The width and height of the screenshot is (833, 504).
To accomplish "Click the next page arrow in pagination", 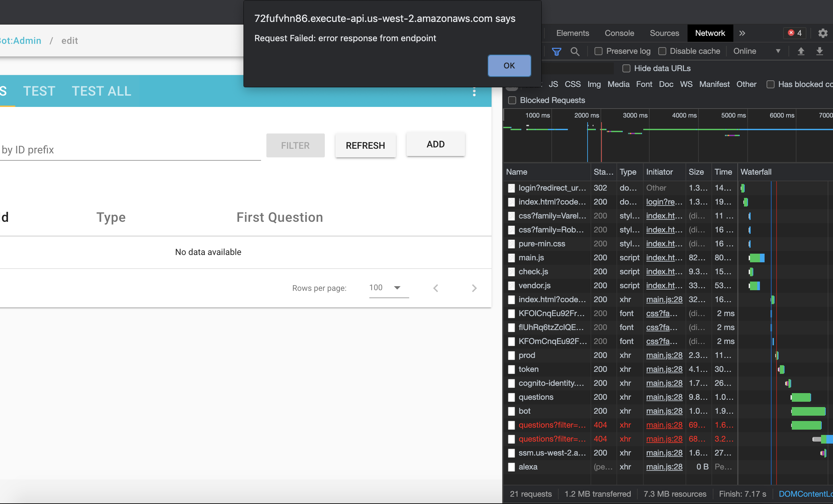I will (x=474, y=288).
